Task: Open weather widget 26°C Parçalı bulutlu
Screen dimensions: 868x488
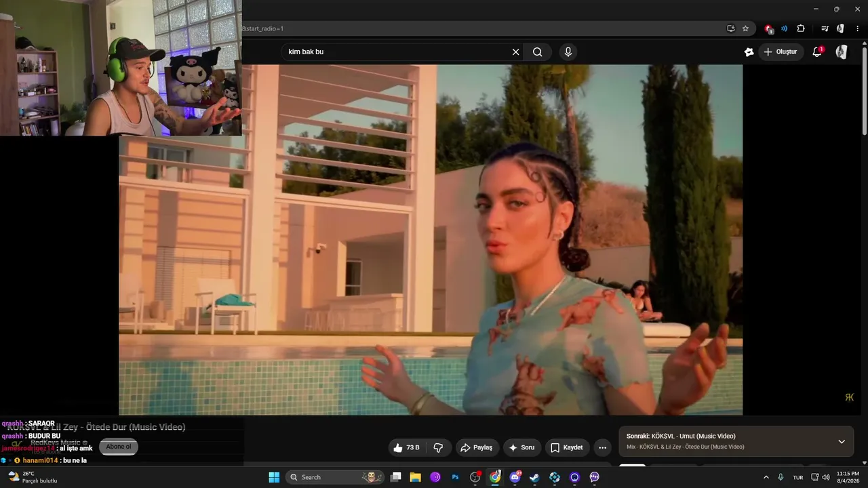Action: pyautogui.click(x=33, y=477)
